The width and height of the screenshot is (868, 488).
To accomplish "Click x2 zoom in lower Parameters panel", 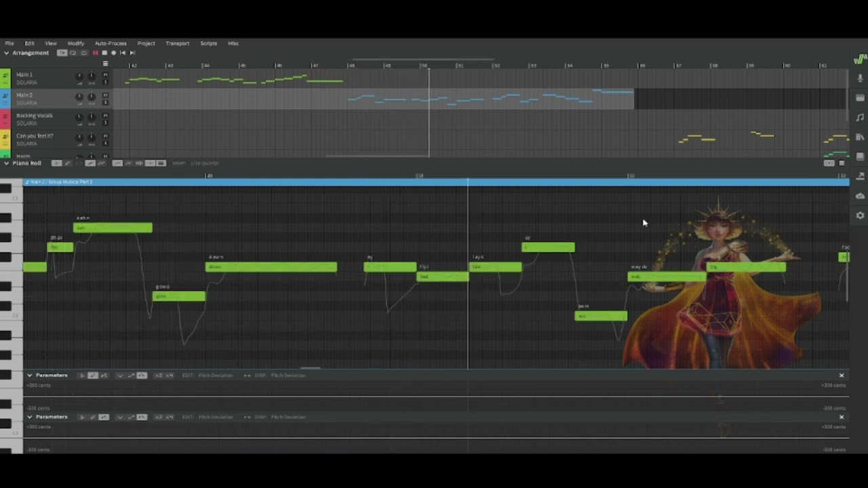I will [x=159, y=417].
